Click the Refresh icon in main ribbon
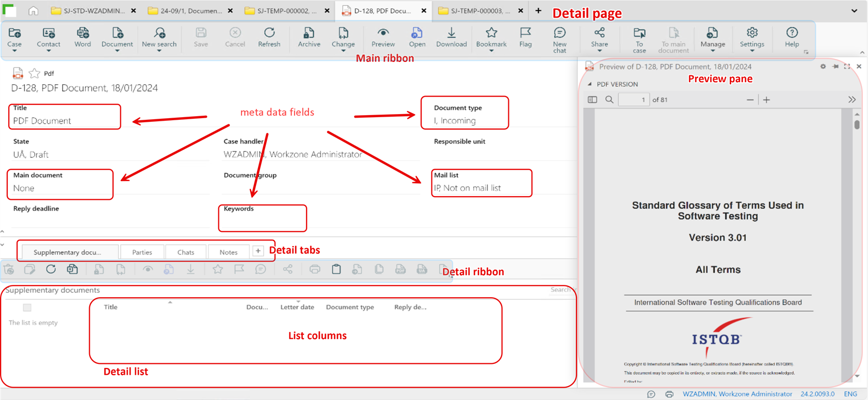 [x=269, y=37]
